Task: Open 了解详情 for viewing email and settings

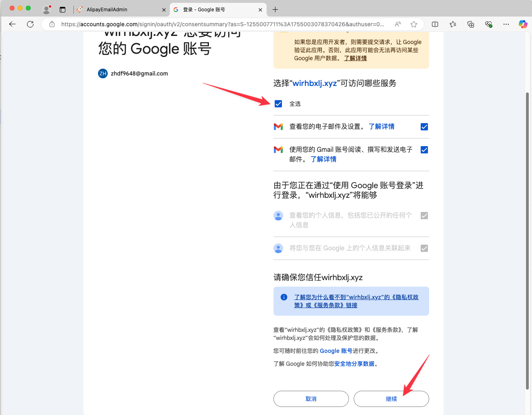Action: (382, 126)
